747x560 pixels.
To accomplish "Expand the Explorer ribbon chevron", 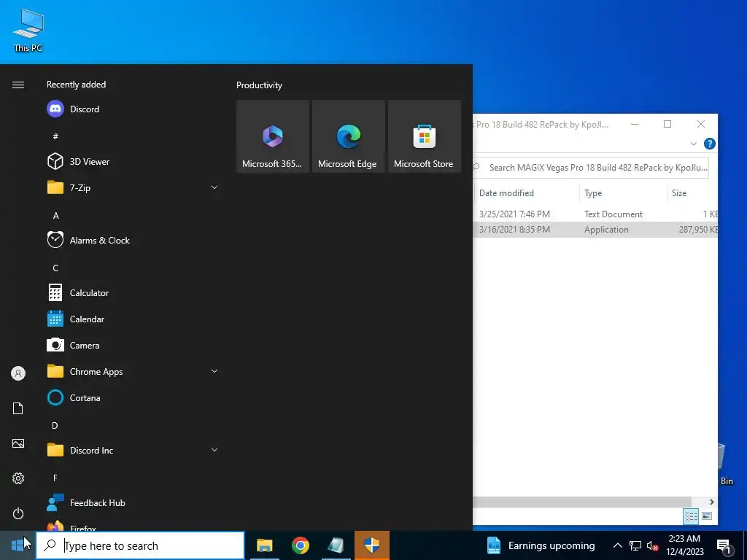I will (x=693, y=144).
